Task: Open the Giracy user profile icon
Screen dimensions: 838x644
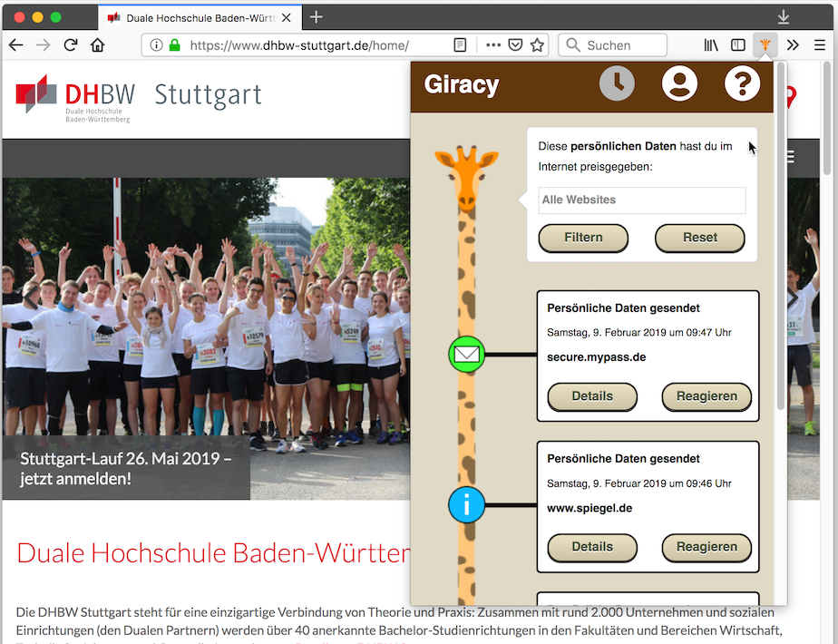Action: [x=679, y=84]
